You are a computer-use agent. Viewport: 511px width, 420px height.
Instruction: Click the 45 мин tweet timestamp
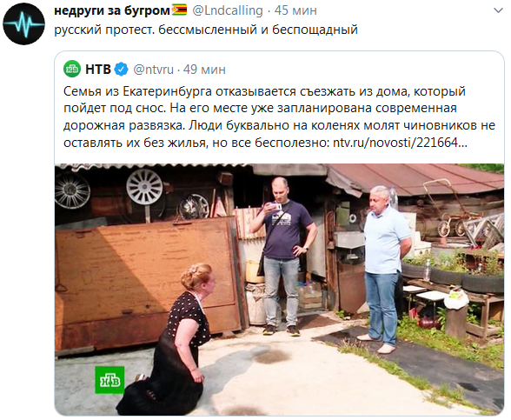(x=295, y=10)
